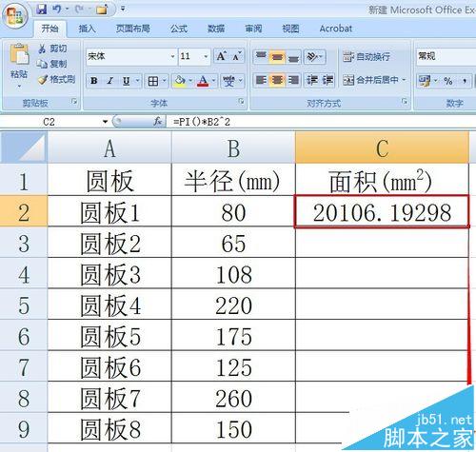This screenshot has width=476, height=452.
Task: Open file from quick access folder icon
Action: (x=102, y=10)
